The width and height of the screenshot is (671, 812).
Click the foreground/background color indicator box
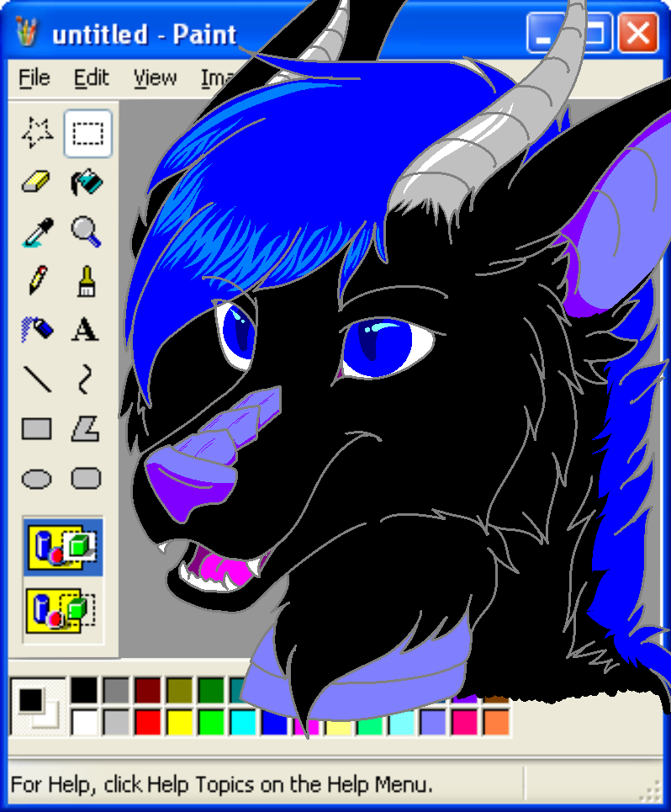click(x=37, y=706)
